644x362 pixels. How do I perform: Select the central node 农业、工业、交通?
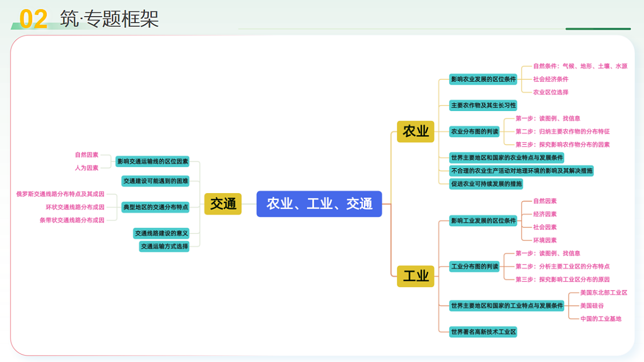[319, 204]
